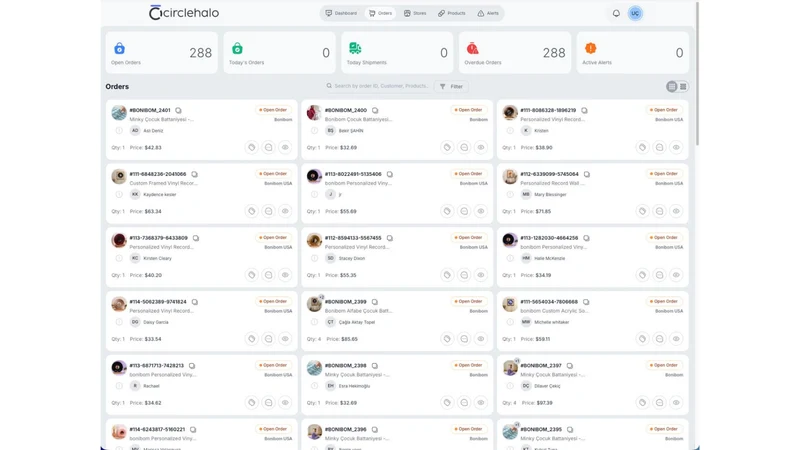Switch to the Dashboard tab
The image size is (800, 450).
pyautogui.click(x=341, y=13)
